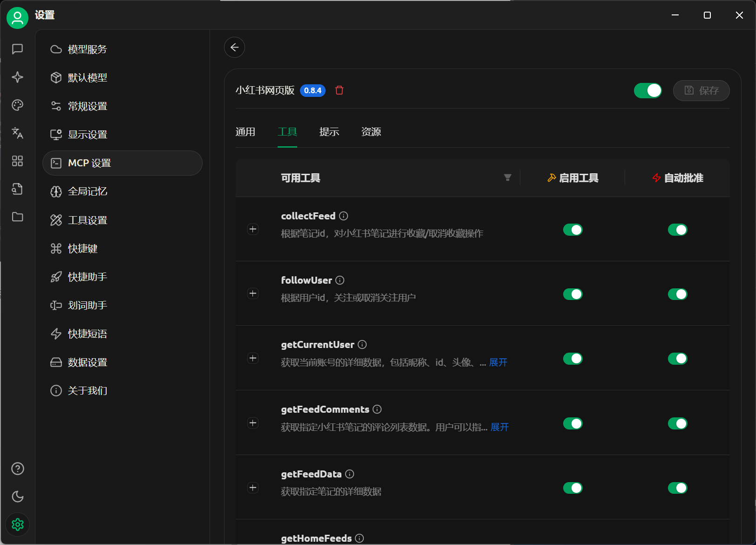Screen dimensions: 756x545
Task: Open 默认模型 settings section
Action: (123, 78)
